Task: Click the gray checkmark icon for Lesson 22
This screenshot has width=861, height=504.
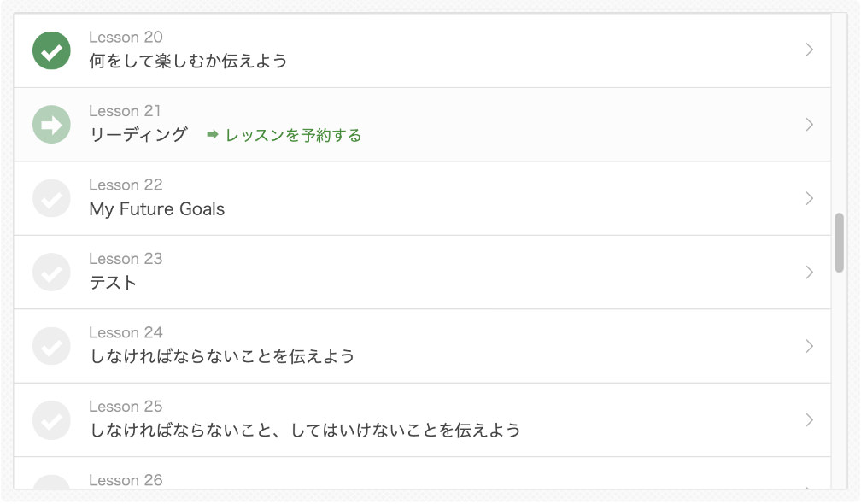Action: click(51, 198)
